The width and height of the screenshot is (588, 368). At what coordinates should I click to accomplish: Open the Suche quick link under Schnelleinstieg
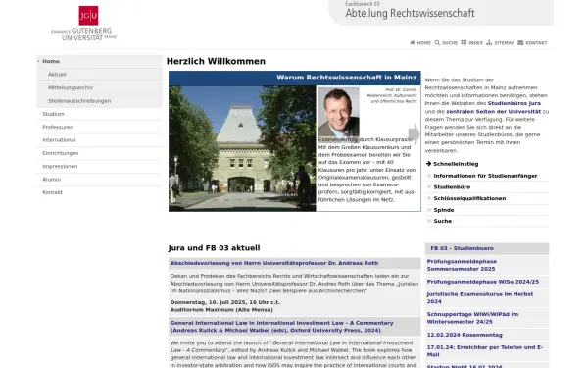pos(443,221)
